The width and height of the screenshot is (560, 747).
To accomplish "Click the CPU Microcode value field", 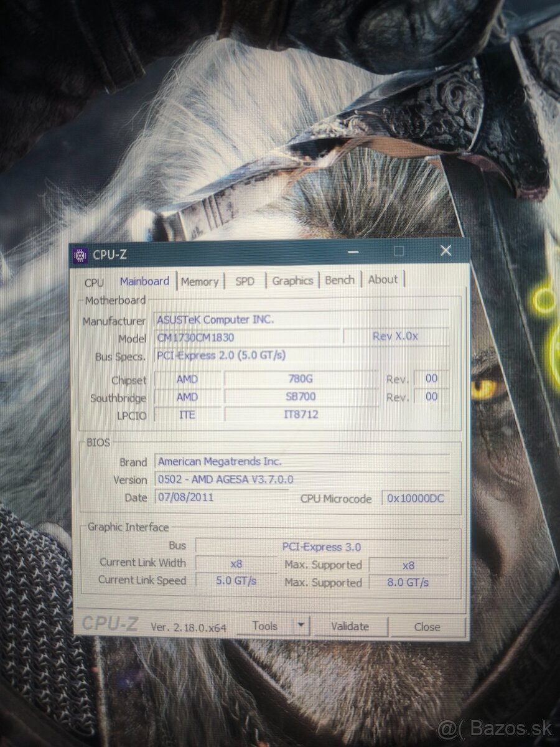I will pos(415,498).
